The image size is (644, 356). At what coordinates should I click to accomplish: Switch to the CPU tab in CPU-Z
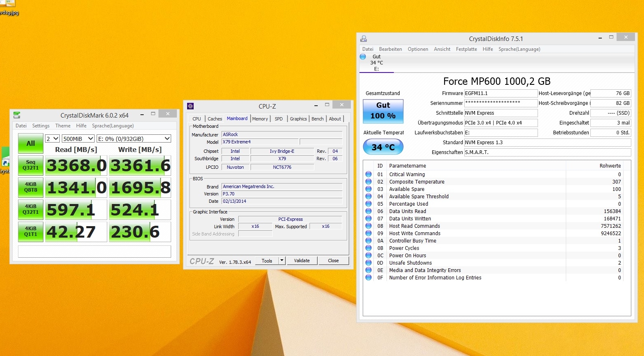[197, 119]
